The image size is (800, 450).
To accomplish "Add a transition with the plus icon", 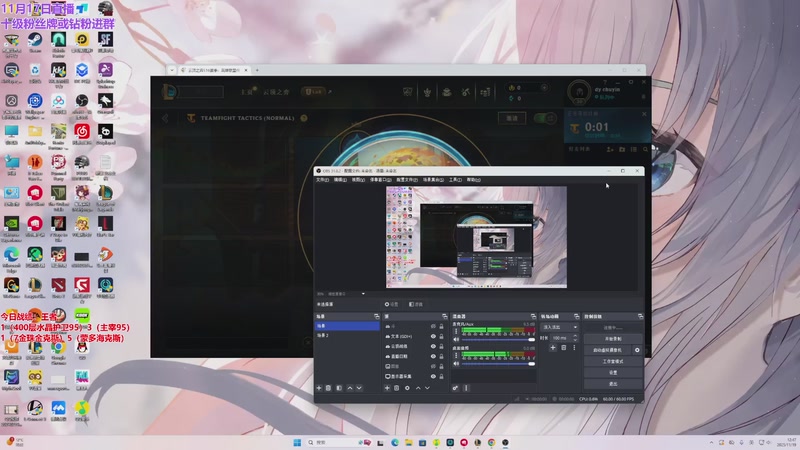I will (553, 347).
